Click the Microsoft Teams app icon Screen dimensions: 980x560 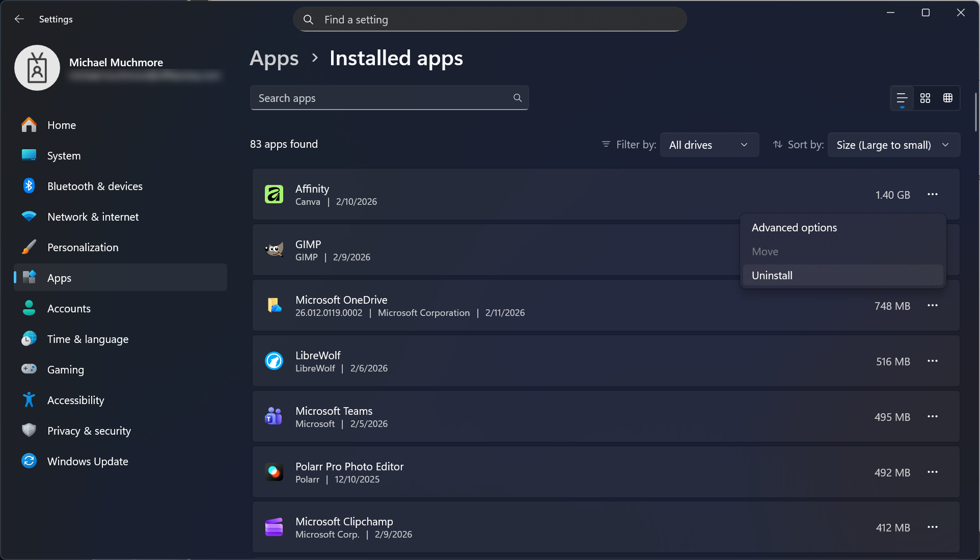pyautogui.click(x=274, y=416)
